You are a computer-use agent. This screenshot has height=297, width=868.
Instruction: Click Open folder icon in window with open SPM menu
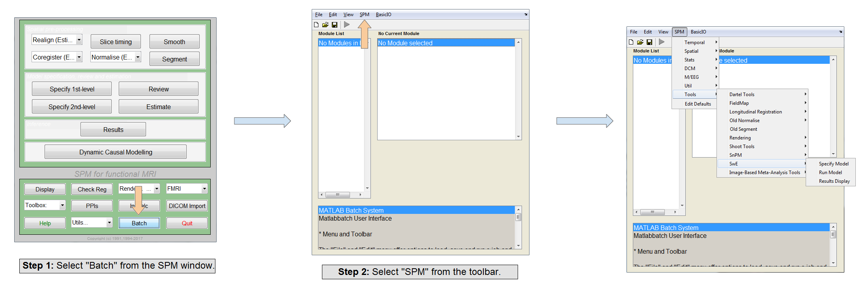640,42
